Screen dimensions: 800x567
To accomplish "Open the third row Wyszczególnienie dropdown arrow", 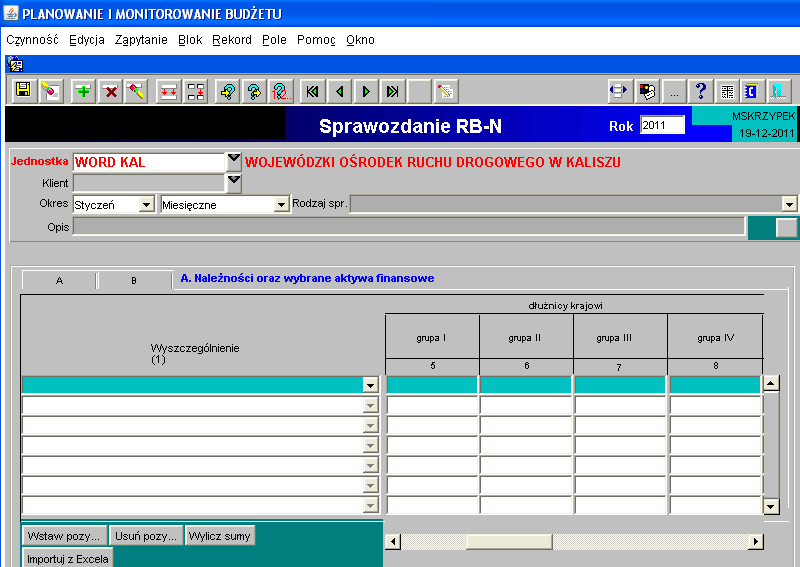I will pyautogui.click(x=371, y=425).
